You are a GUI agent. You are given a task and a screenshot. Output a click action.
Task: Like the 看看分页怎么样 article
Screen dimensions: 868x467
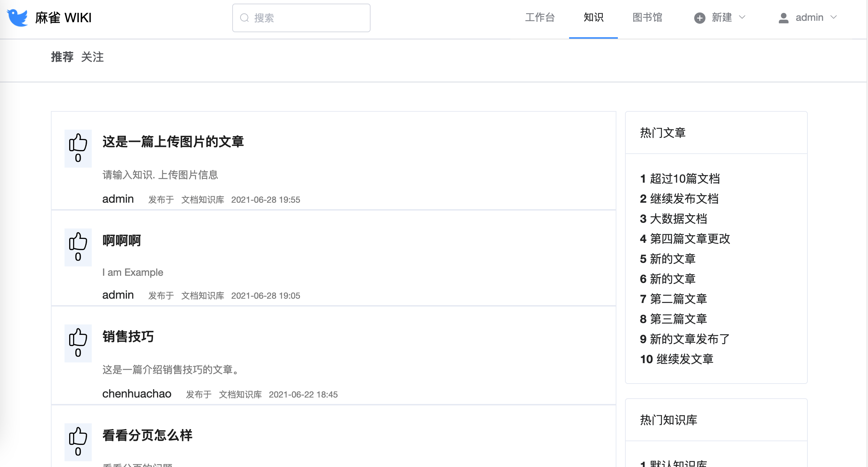click(x=78, y=437)
